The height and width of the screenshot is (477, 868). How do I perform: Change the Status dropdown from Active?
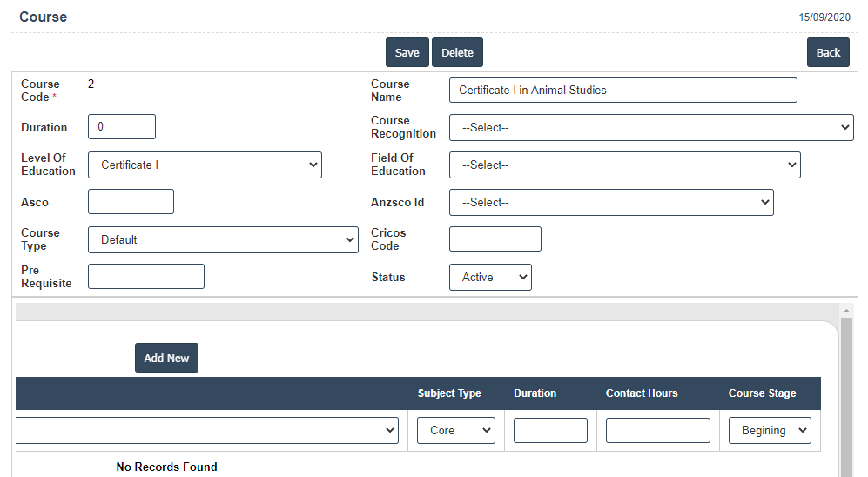[490, 278]
